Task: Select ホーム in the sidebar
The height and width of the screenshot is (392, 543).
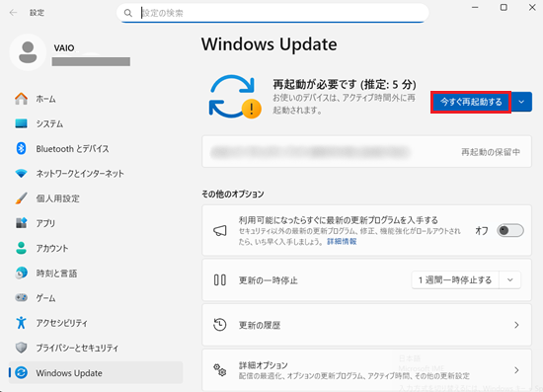Action: 96,99
